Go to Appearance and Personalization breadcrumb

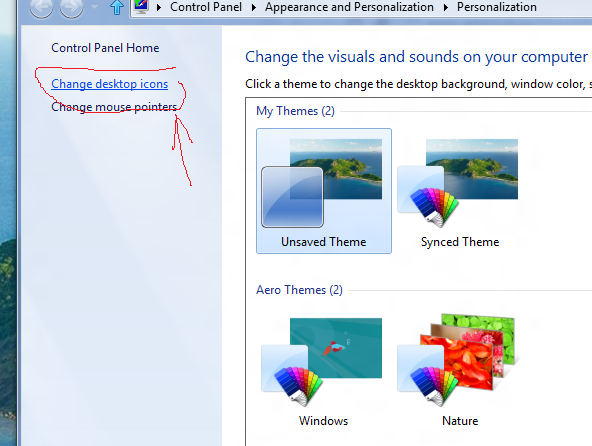[x=349, y=7]
